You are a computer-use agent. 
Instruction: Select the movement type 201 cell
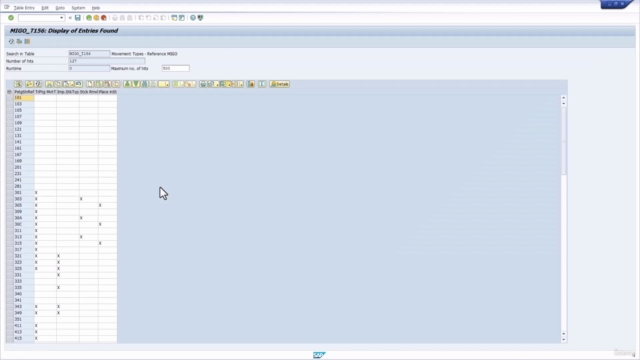pyautogui.click(x=24, y=167)
